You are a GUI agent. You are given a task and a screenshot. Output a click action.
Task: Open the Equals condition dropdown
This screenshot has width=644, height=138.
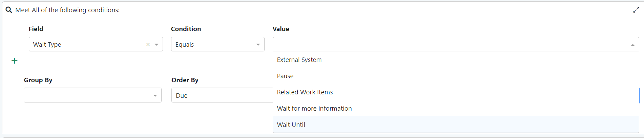258,45
